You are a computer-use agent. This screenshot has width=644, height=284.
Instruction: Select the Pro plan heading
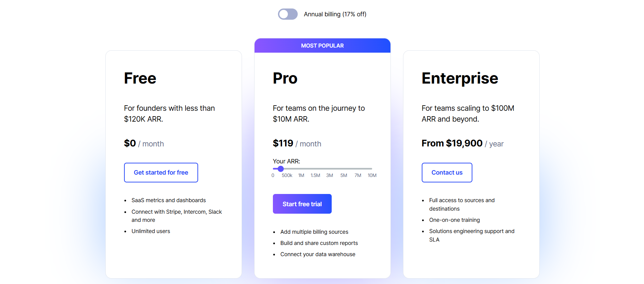285,78
